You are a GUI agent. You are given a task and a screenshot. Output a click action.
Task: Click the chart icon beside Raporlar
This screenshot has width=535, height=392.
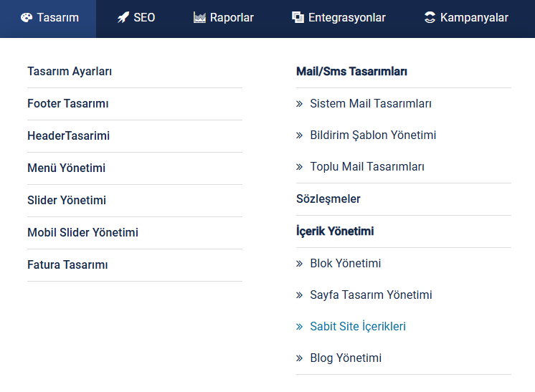click(199, 17)
